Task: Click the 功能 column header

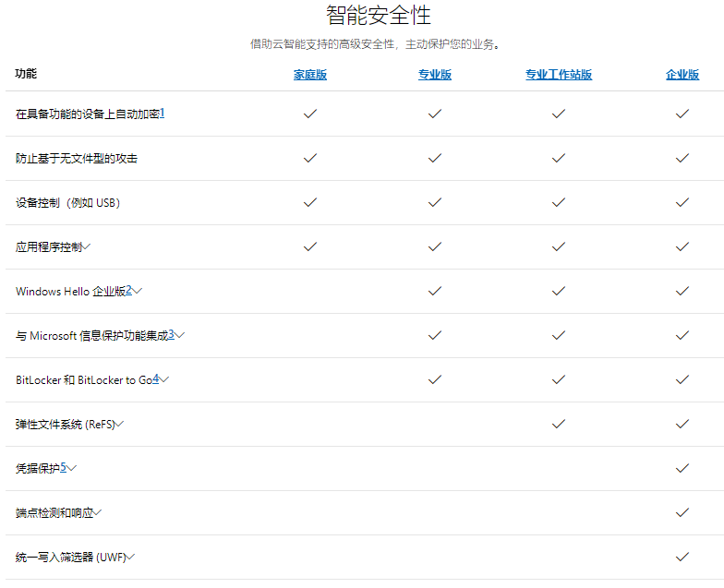Action: (26, 74)
